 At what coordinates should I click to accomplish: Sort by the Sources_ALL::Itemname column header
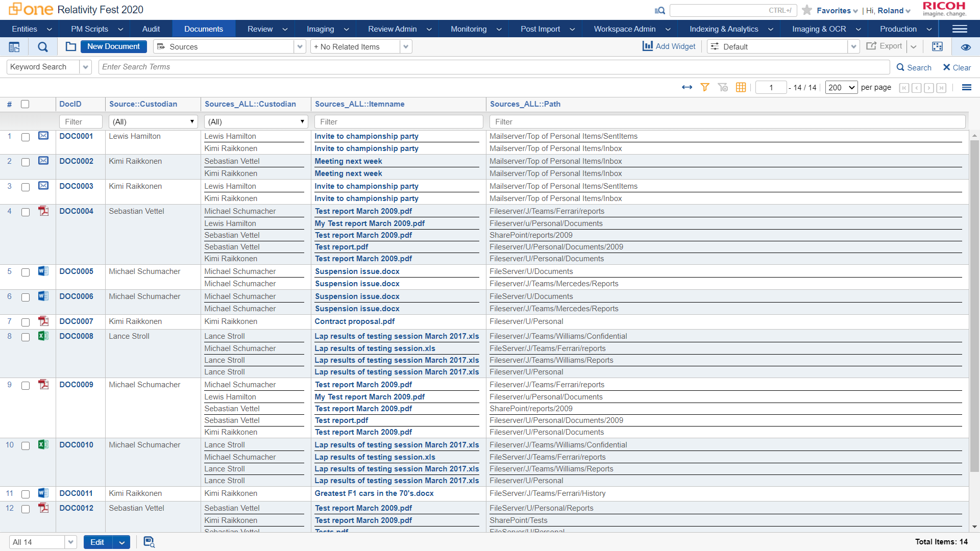point(359,104)
